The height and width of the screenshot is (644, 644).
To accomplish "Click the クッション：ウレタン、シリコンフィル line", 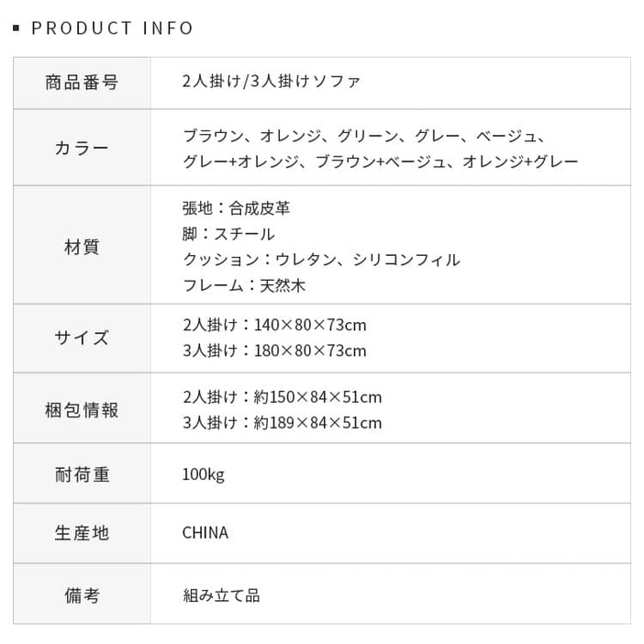I will (x=321, y=260).
